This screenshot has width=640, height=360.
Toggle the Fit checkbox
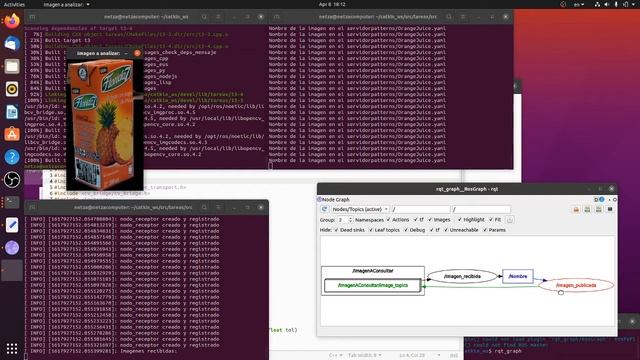coord(495,220)
